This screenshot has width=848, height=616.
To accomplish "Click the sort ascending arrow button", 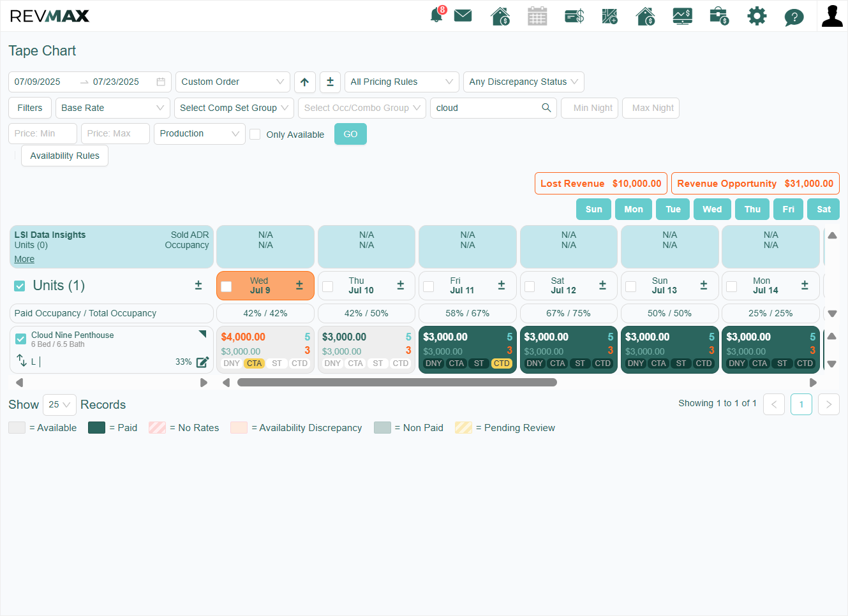I will coord(305,82).
